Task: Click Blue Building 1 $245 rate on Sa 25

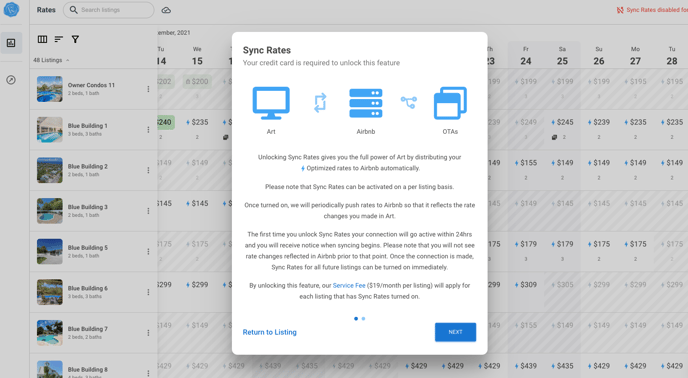Action: [562, 122]
